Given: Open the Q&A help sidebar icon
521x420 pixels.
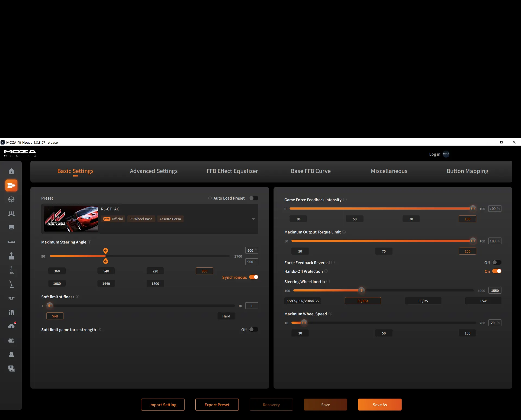Looking at the screenshot, I should point(11,369).
